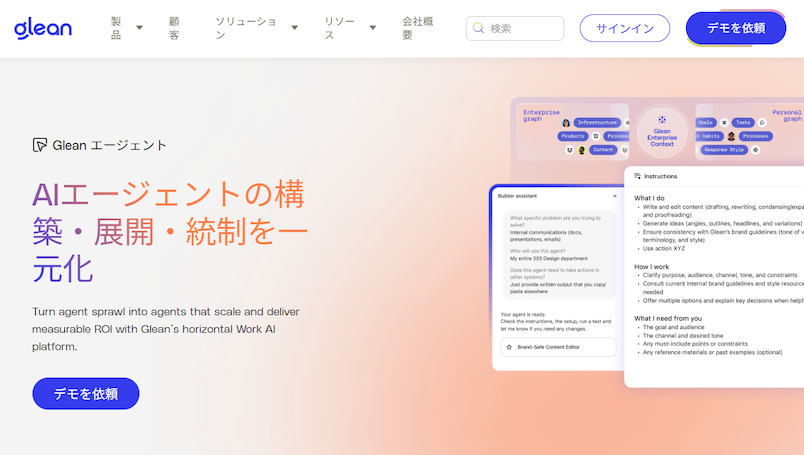Click the AIエージェントの構築・展開・統制を一元化 heading
The width and height of the screenshot is (804, 455).
[170, 231]
